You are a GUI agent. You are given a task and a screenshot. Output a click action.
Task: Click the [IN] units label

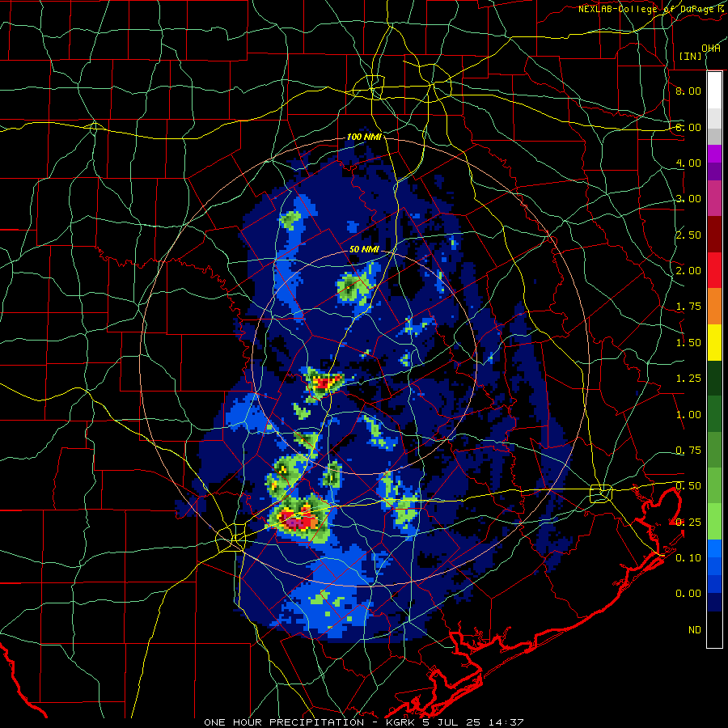click(689, 56)
